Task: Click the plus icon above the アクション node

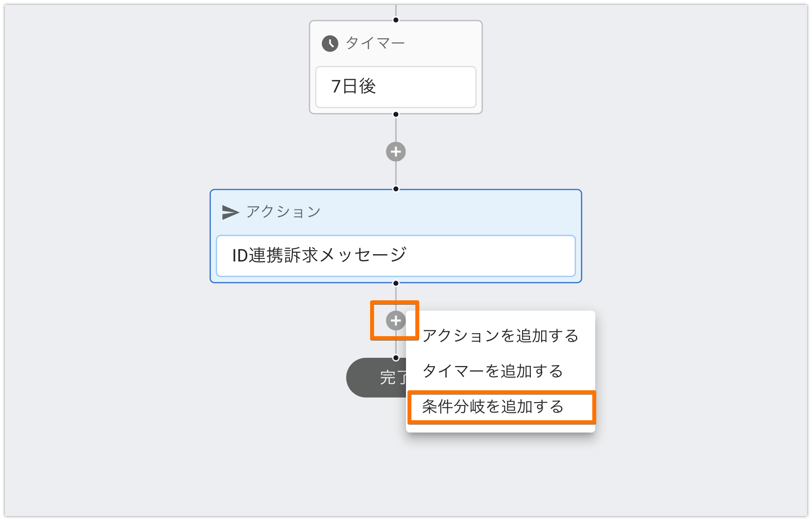Action: [x=395, y=151]
